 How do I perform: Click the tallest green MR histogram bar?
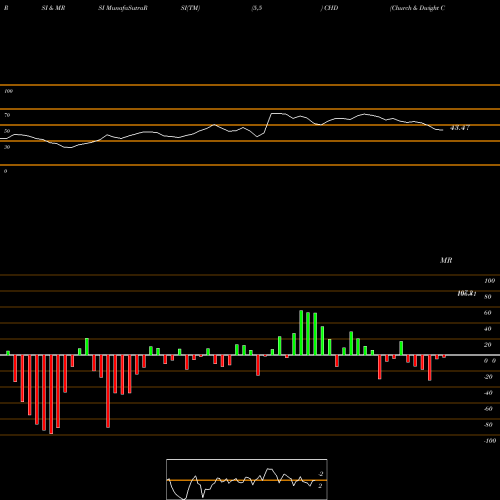(301, 333)
